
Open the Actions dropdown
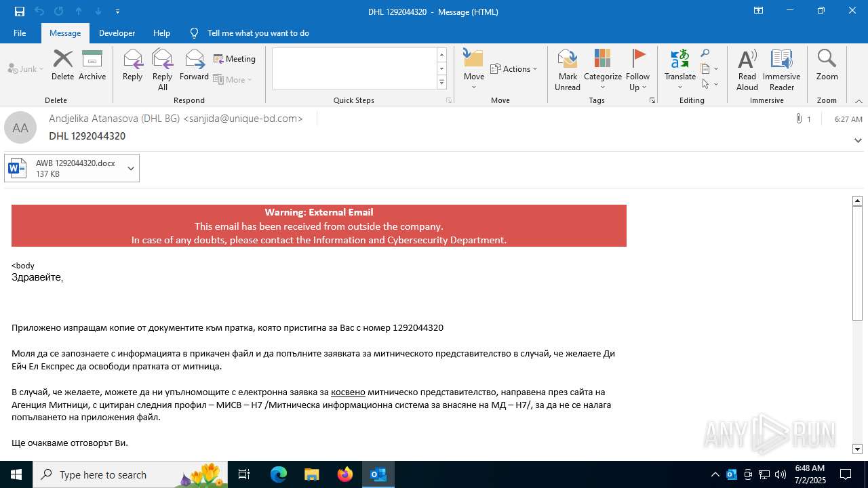tap(513, 68)
